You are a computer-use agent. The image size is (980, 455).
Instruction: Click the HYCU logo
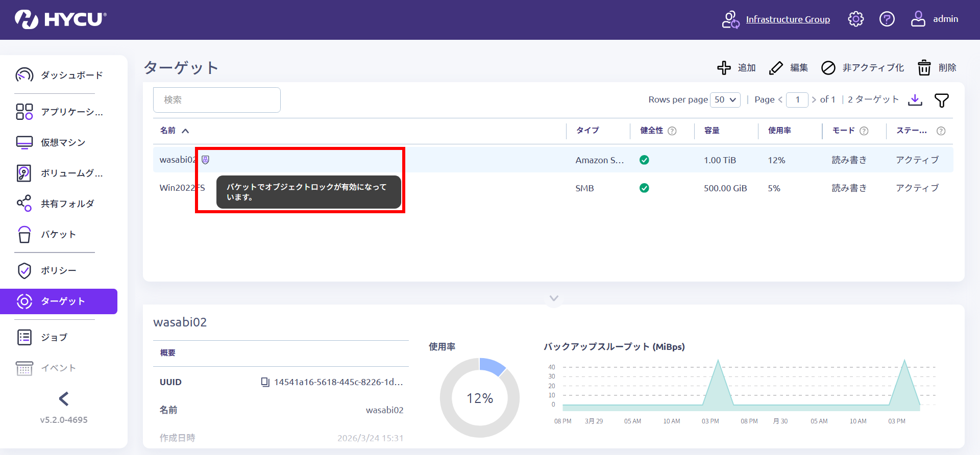[61, 19]
